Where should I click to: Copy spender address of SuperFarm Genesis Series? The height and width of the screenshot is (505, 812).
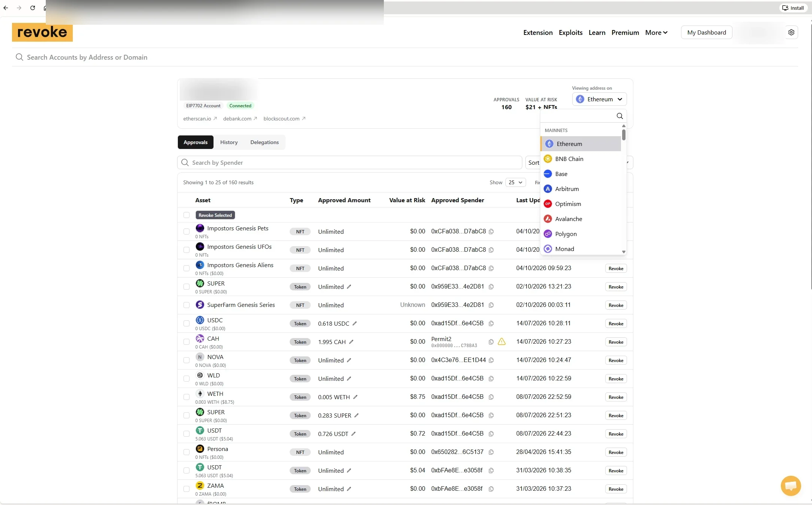491,305
